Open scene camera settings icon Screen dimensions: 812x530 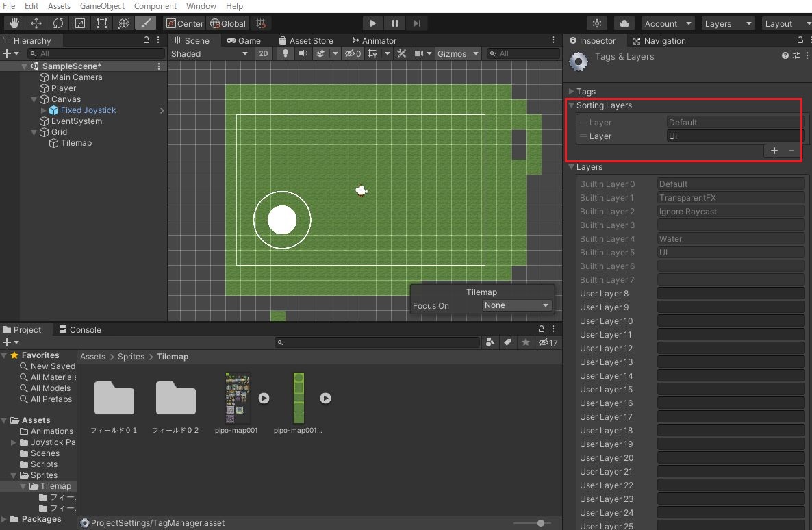(419, 53)
